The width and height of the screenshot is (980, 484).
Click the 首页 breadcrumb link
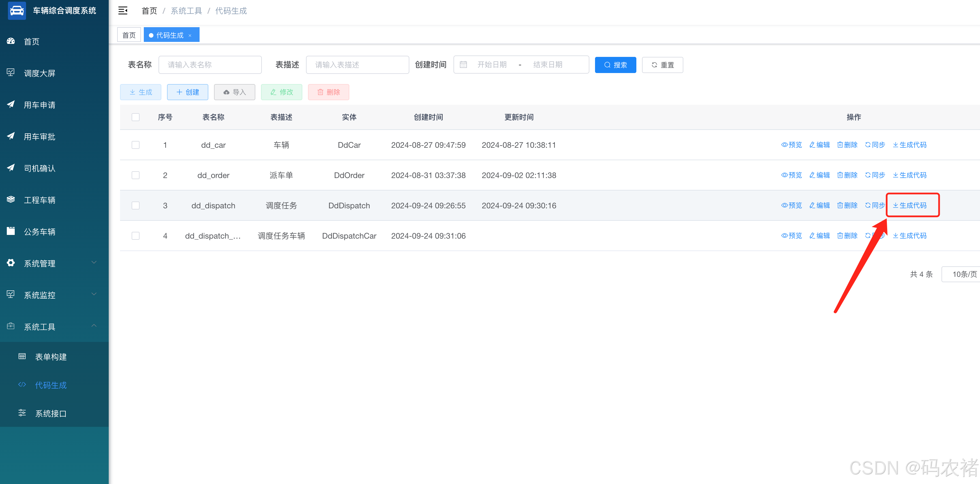coord(149,11)
